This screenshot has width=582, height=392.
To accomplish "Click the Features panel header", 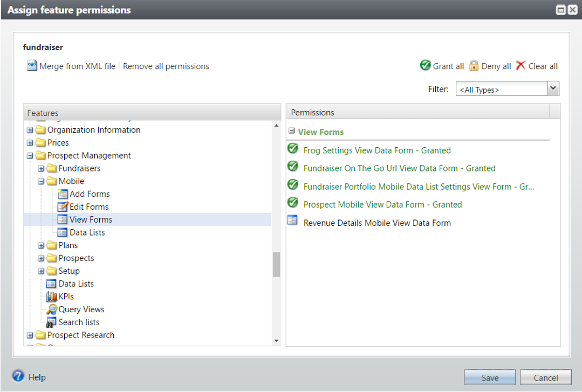I will point(152,113).
